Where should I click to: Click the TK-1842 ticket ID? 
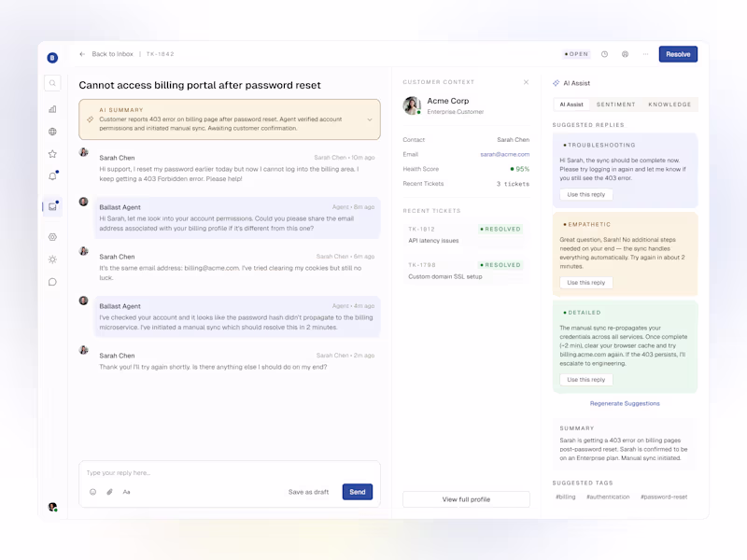(x=160, y=54)
